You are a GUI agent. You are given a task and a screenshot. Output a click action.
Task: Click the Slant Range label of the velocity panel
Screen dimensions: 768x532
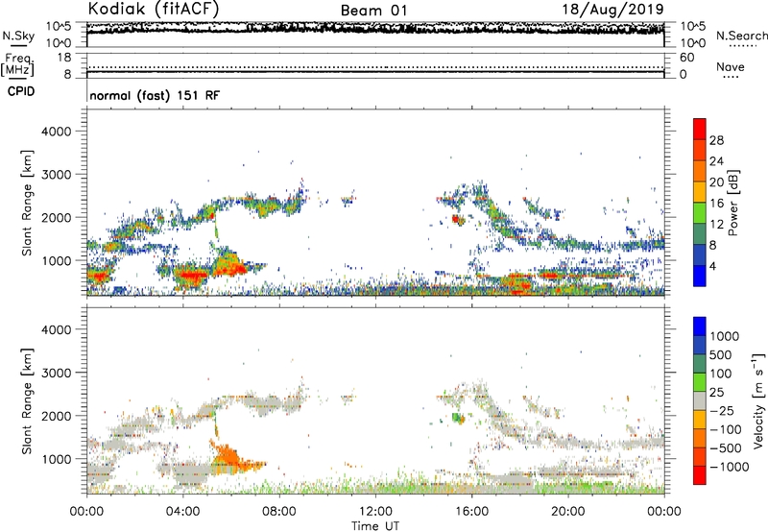pyautogui.click(x=28, y=401)
